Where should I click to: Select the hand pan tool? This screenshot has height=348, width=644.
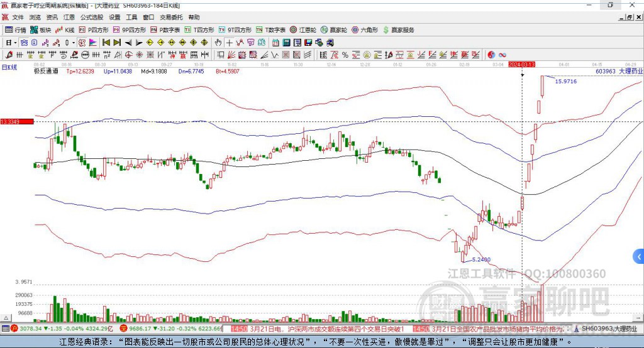pos(218,42)
